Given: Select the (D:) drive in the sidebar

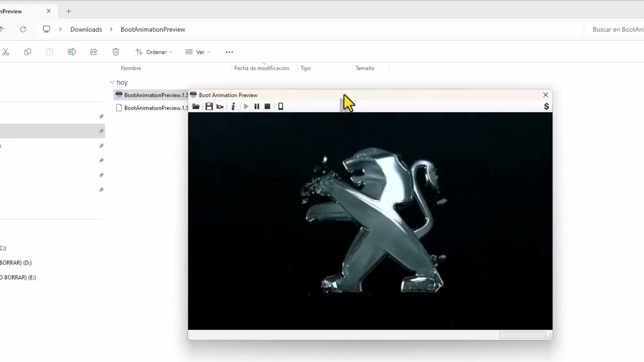Looking at the screenshot, I should point(16,262).
